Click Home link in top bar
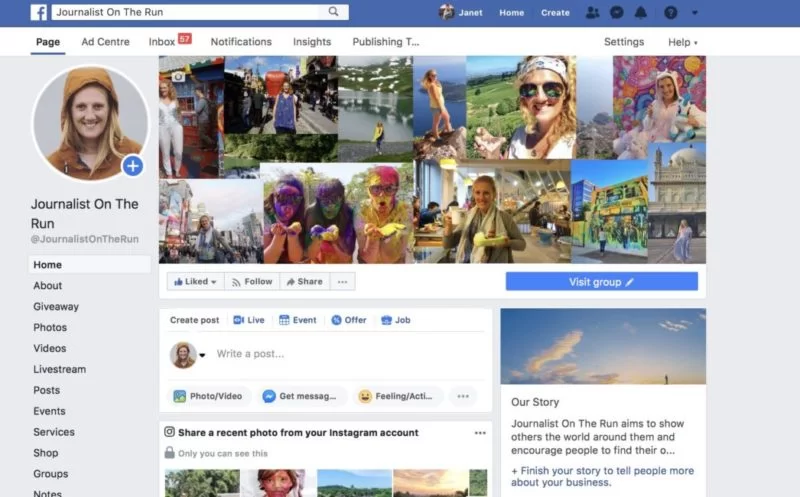The width and height of the screenshot is (800, 497). 512,13
